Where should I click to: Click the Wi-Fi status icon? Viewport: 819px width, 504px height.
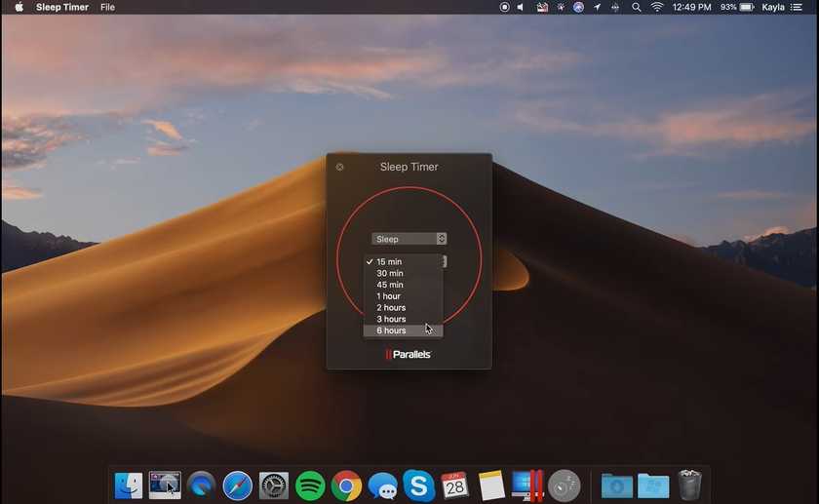pyautogui.click(x=656, y=7)
